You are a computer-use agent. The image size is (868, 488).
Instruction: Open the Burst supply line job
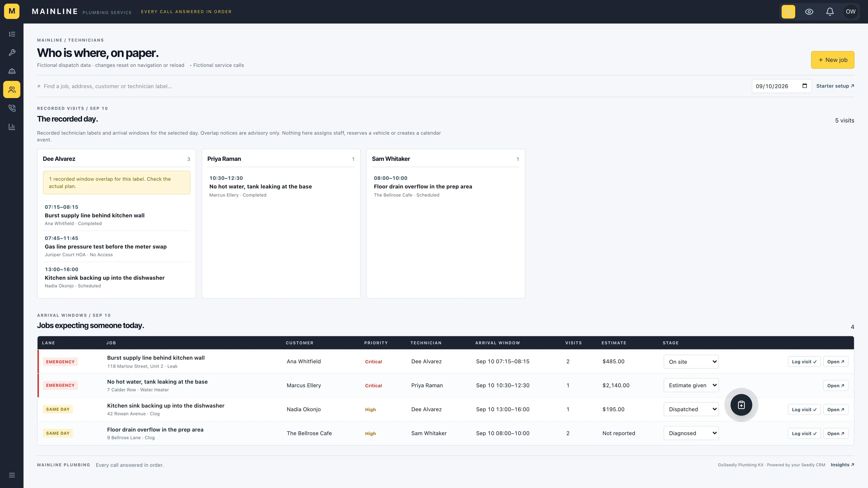click(836, 362)
